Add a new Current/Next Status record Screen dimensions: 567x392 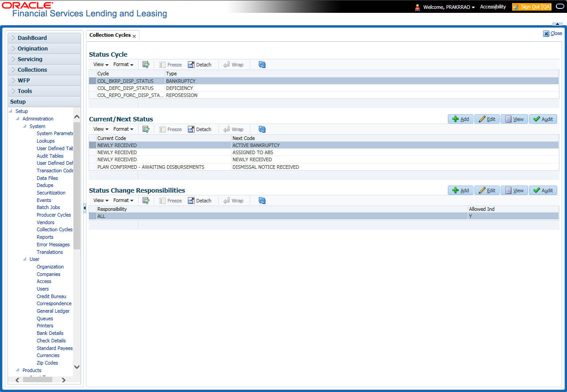[461, 119]
